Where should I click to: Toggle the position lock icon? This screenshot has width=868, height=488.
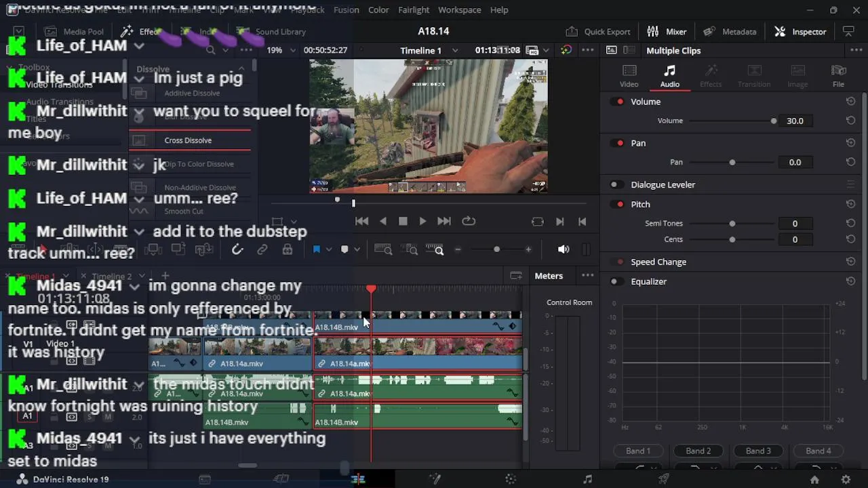[288, 249]
